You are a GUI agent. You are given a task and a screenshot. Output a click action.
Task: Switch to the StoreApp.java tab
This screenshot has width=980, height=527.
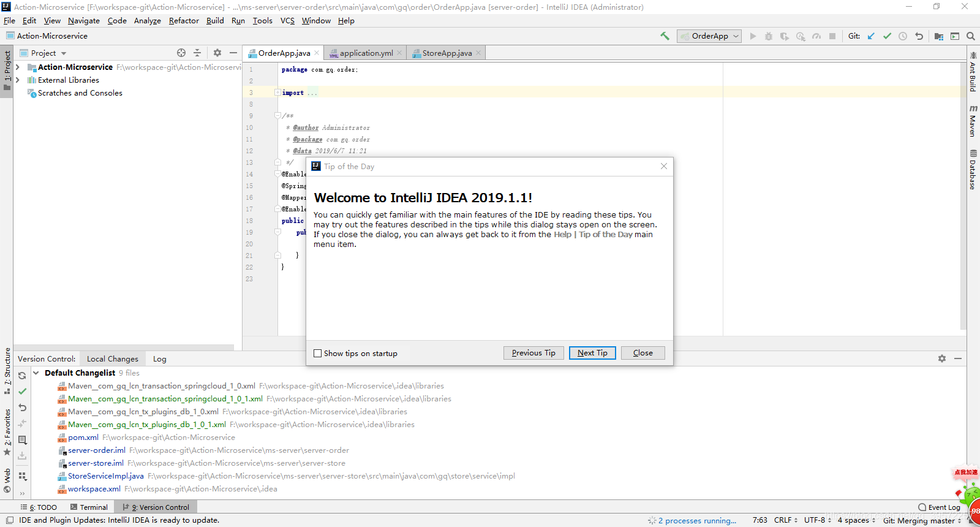(447, 53)
